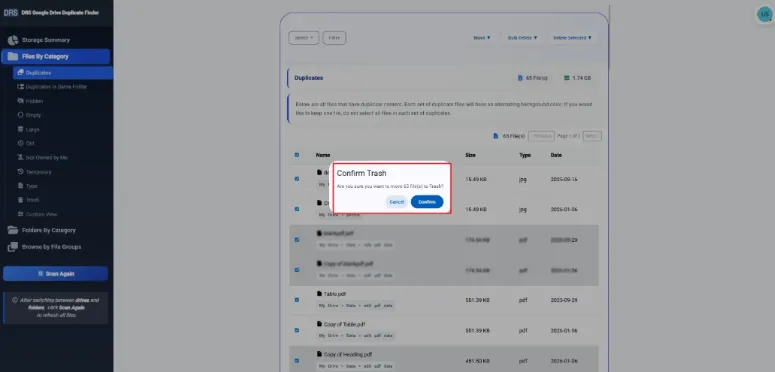This screenshot has height=372, width=775.
Task: Click the file icon next to Previous button
Action: pos(496,136)
